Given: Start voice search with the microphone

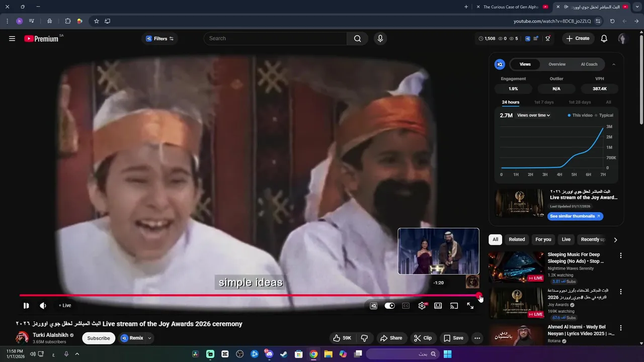Looking at the screenshot, I should coord(380,39).
